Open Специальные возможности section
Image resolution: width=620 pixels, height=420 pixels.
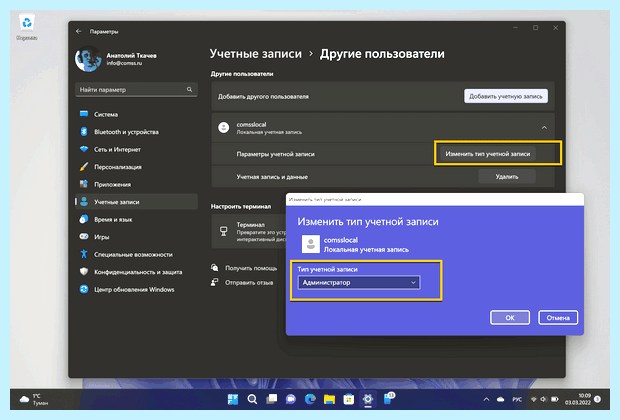[x=136, y=254]
